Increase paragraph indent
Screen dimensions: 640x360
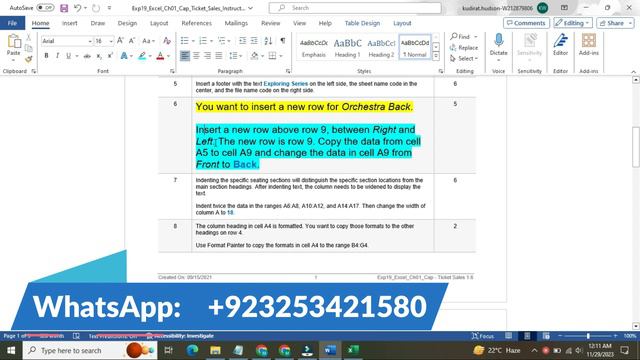254,41
